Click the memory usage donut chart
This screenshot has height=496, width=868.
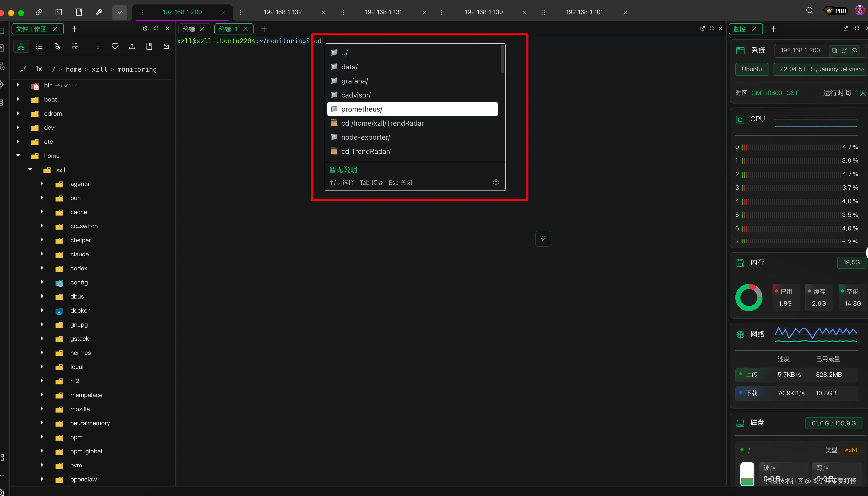tap(749, 297)
